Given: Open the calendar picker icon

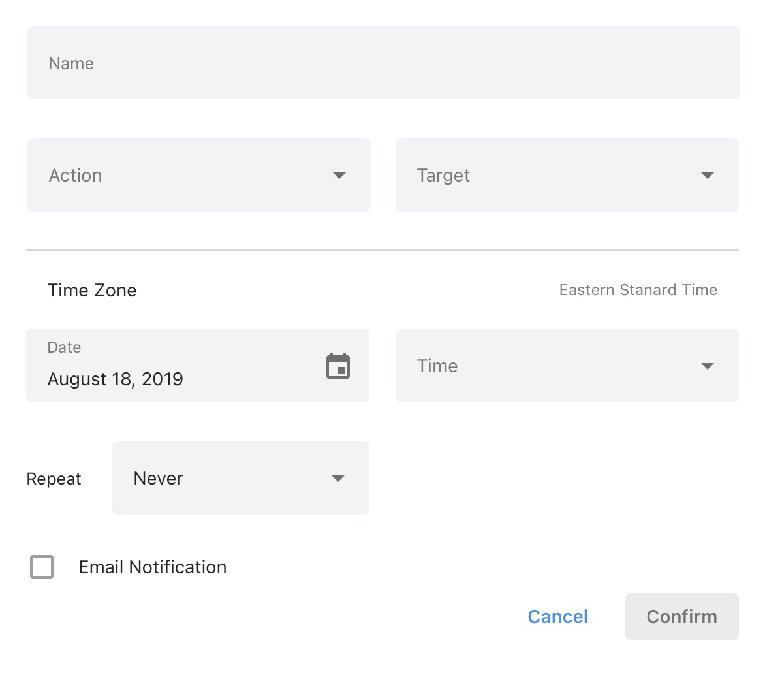Looking at the screenshot, I should (338, 366).
